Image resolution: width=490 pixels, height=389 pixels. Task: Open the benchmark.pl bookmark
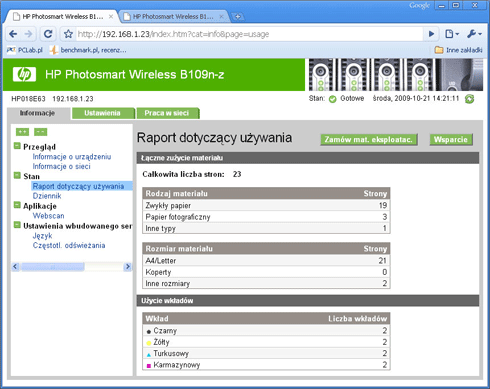(x=88, y=50)
